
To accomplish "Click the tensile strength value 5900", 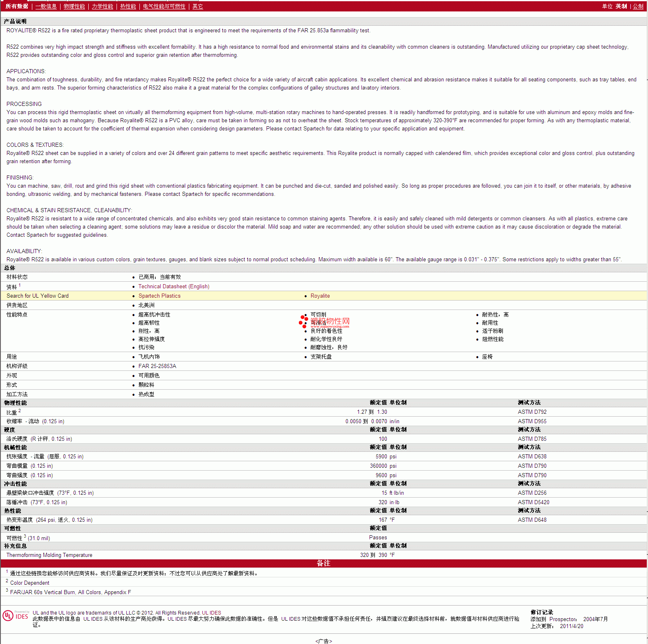I will pos(381,457).
